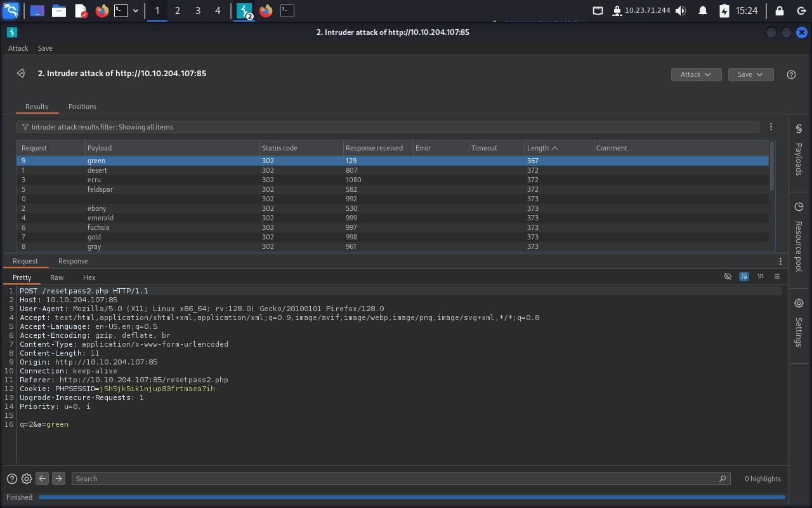The width and height of the screenshot is (812, 508).
Task: Expand the Attack dropdown button
Action: (x=696, y=74)
